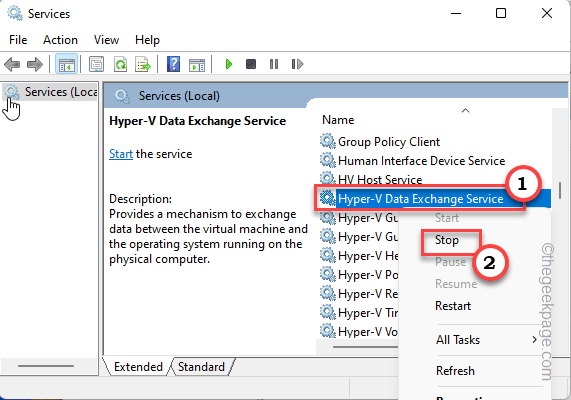
Task: Open the View menu
Action: [x=106, y=40]
